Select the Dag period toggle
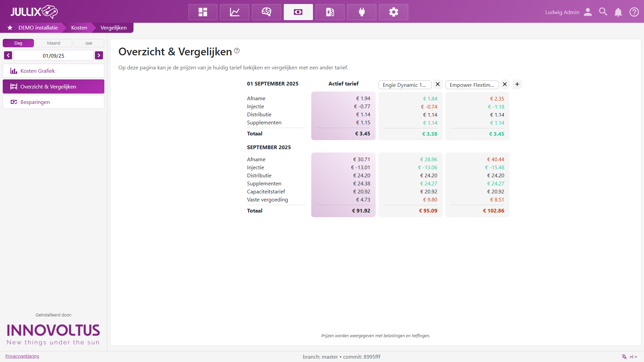This screenshot has height=362, width=644. pos(18,43)
